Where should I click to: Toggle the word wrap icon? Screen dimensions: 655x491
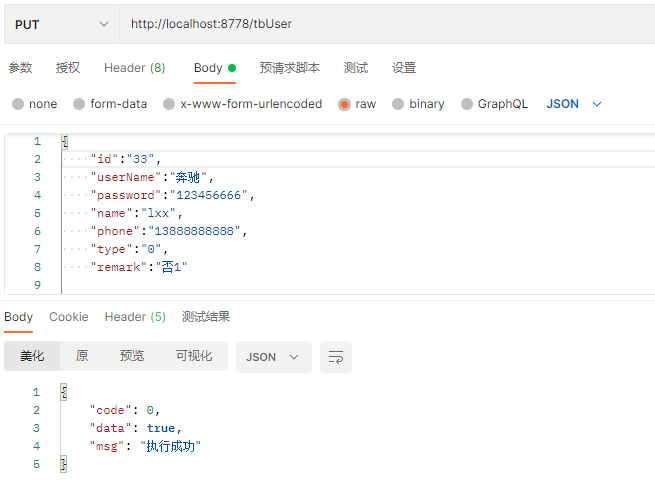[336, 357]
